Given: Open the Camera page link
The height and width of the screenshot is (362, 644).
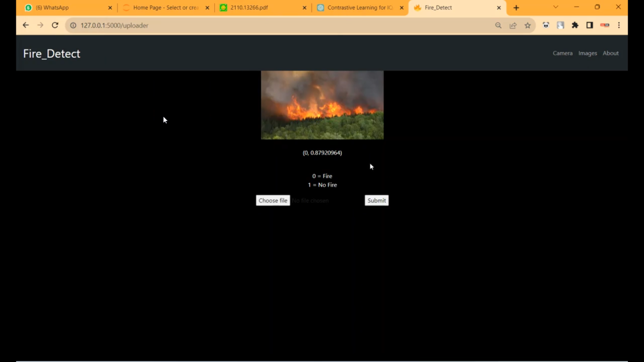Looking at the screenshot, I should 562,53.
